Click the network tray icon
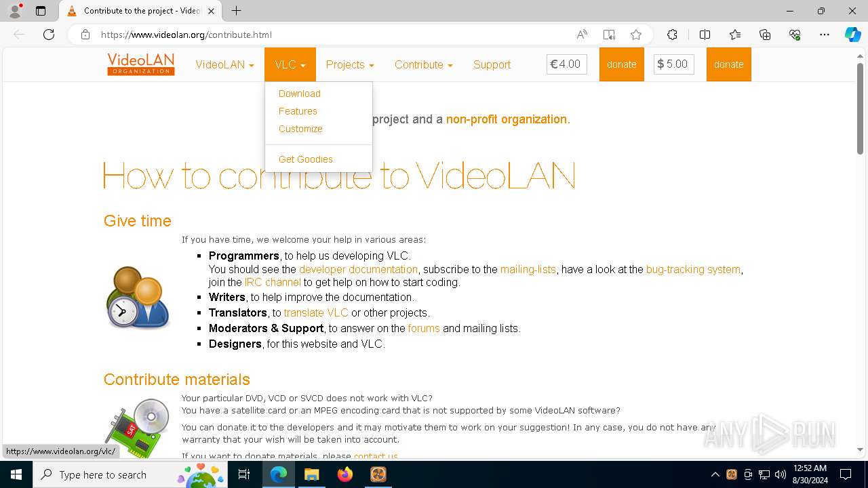 pos(764,474)
